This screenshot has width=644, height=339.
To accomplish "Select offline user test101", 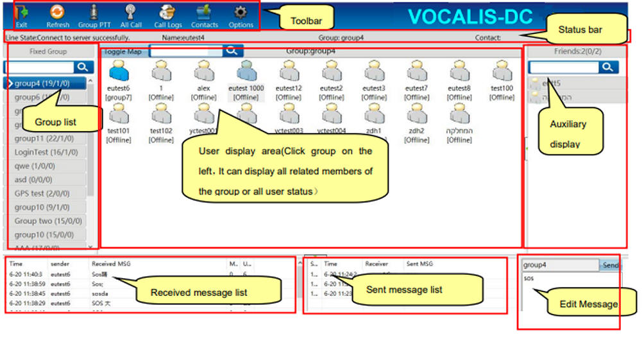I will [x=119, y=123].
